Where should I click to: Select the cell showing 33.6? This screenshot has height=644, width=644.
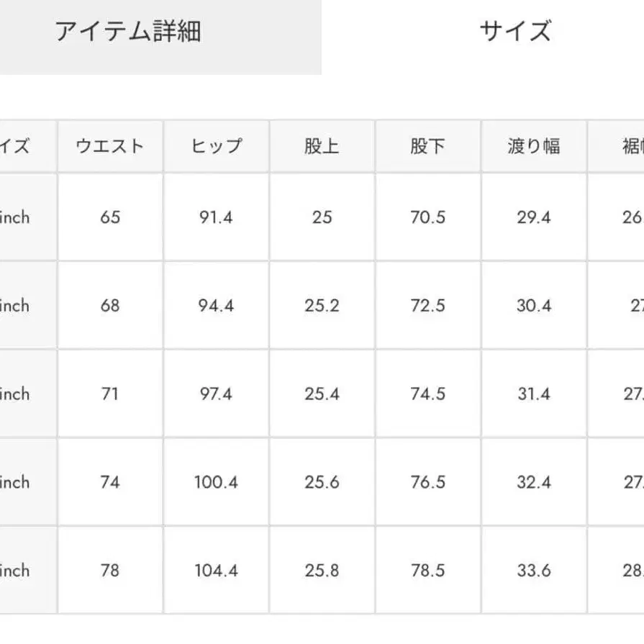pos(533,571)
